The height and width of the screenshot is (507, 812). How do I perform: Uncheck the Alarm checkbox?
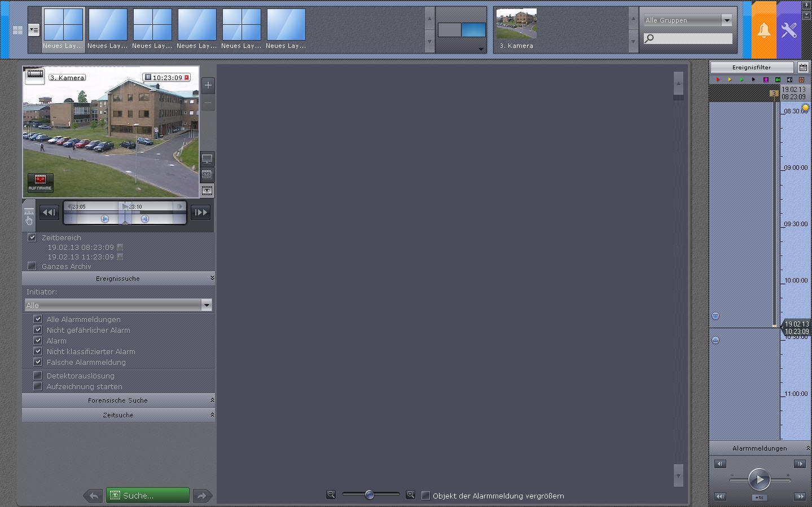pos(38,341)
